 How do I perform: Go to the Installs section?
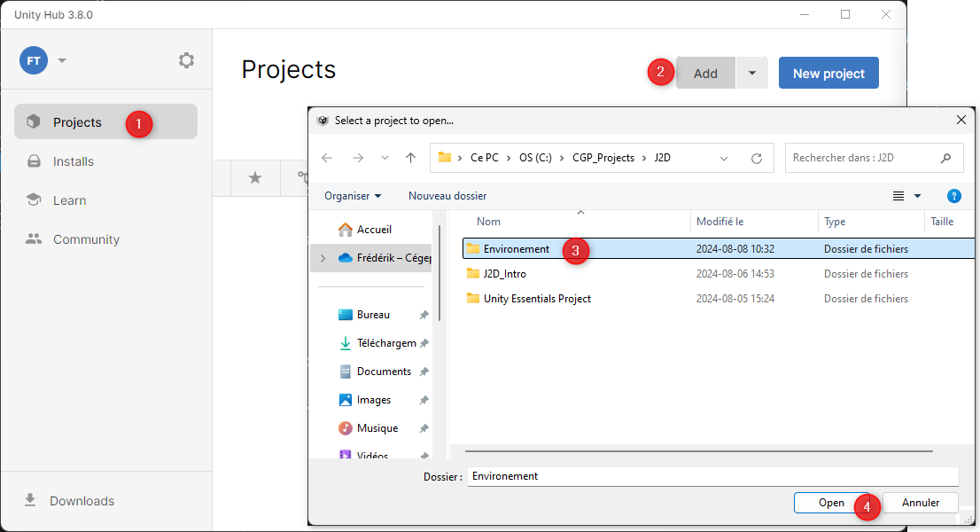click(73, 161)
